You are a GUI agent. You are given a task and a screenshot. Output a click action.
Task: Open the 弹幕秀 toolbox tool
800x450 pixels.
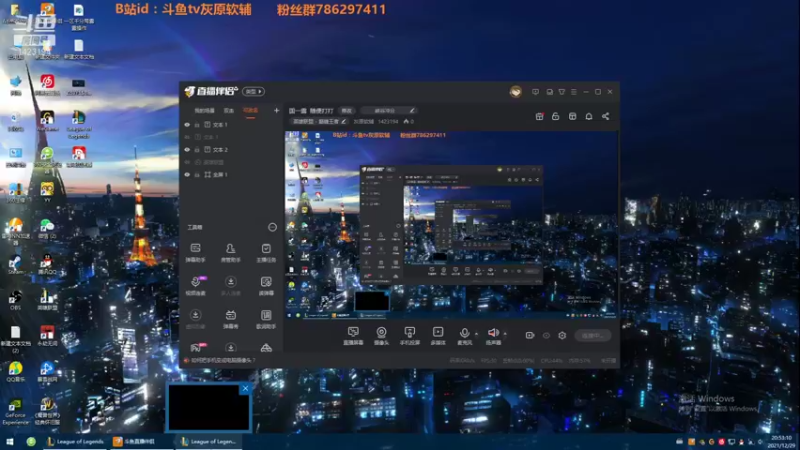point(231,319)
